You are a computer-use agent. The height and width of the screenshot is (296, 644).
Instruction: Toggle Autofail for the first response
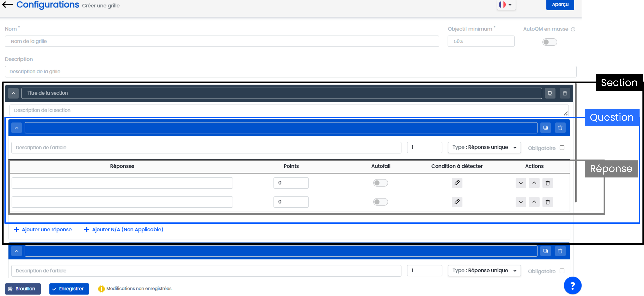(x=380, y=183)
